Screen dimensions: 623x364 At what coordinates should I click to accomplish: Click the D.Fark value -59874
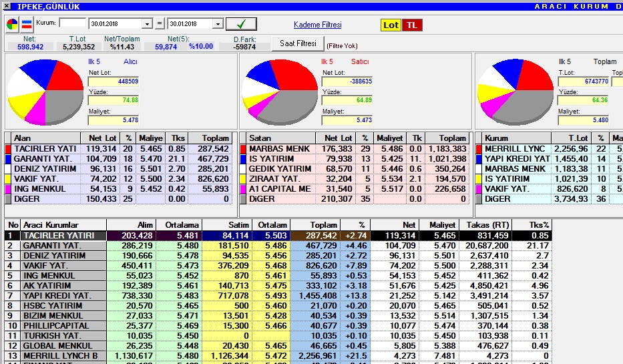(x=245, y=47)
